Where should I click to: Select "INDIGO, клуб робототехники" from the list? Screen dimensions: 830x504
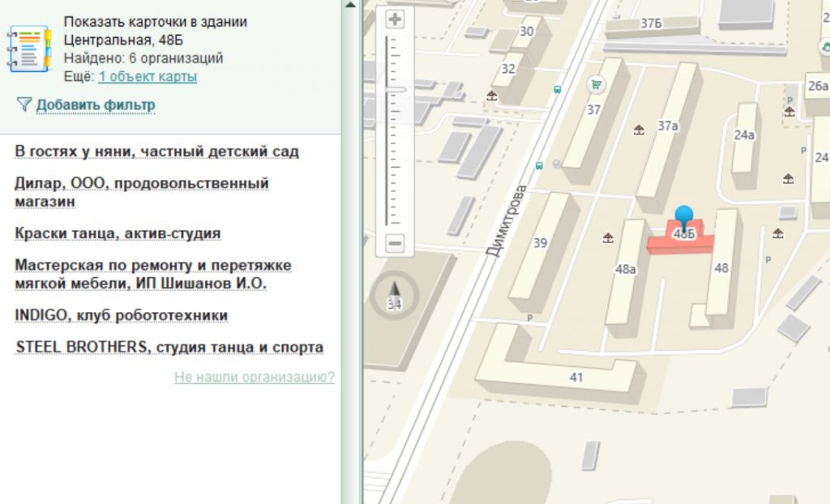pos(121,315)
